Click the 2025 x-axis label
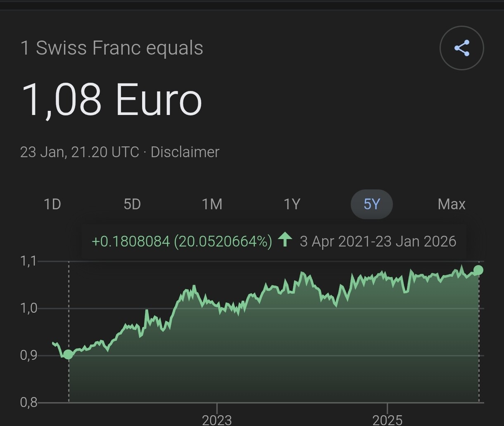This screenshot has height=426, width=504. [x=387, y=420]
